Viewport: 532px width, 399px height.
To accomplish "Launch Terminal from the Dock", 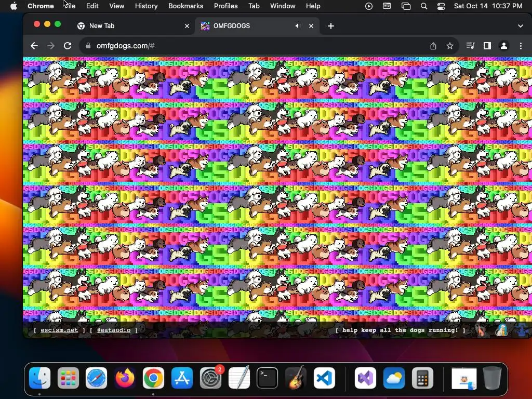I will pyautogui.click(x=268, y=378).
